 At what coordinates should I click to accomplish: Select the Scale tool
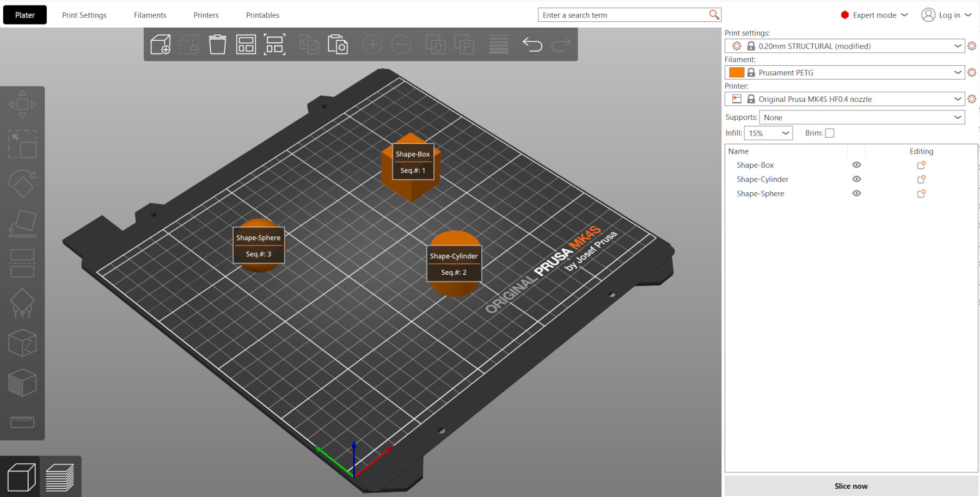[x=22, y=144]
